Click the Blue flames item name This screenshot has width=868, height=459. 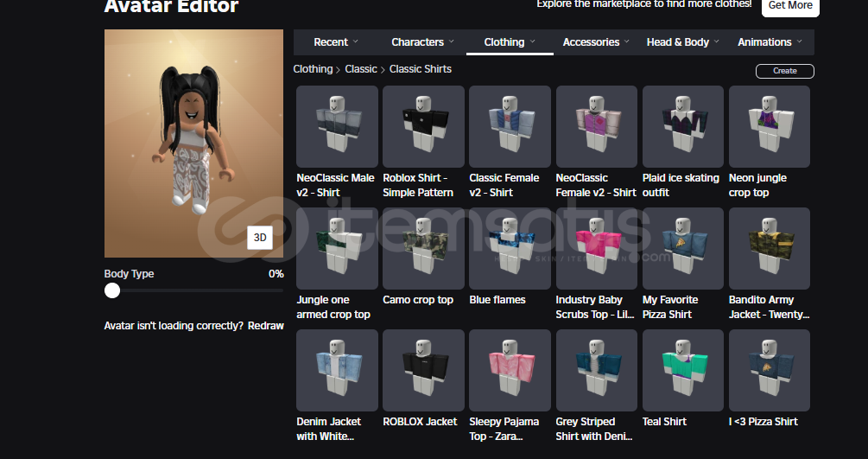click(497, 300)
